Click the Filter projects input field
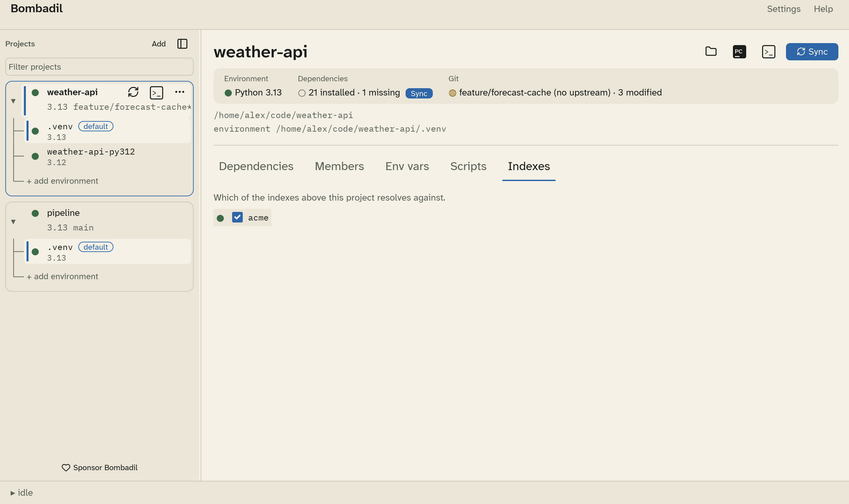The width and height of the screenshot is (849, 504). (x=99, y=67)
